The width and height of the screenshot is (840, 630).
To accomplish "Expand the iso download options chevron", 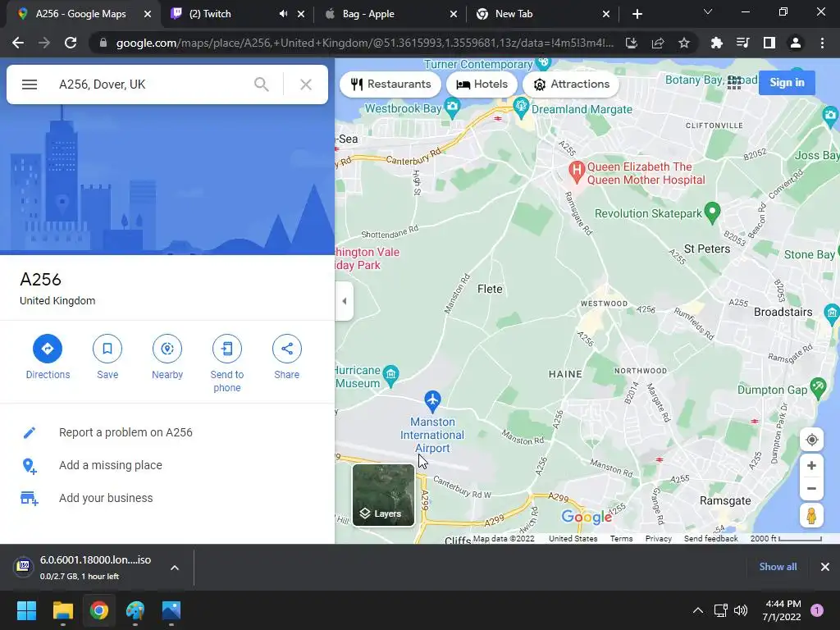I will 175,568.
